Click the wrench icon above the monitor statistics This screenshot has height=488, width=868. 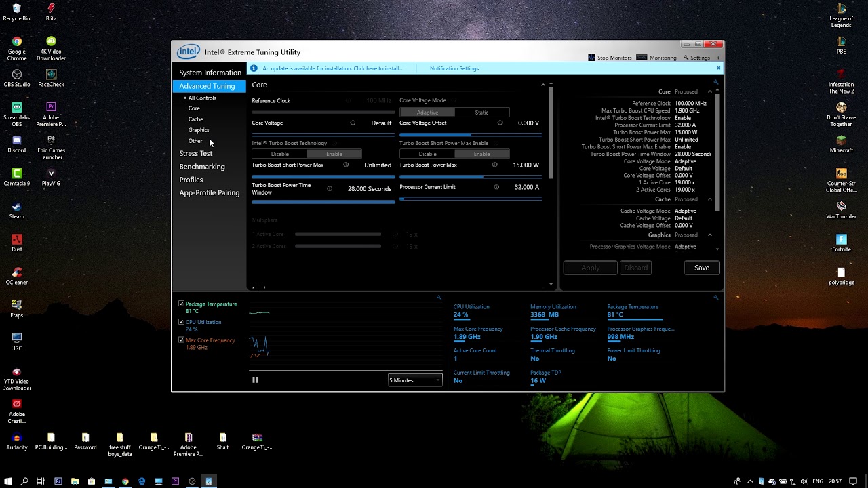pyautogui.click(x=715, y=297)
